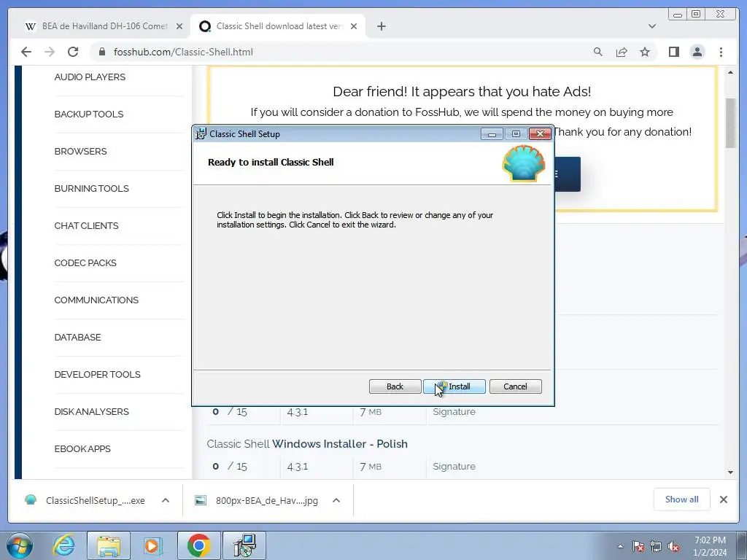
Task: Go to DISK ANALYSERS category
Action: pos(91,411)
